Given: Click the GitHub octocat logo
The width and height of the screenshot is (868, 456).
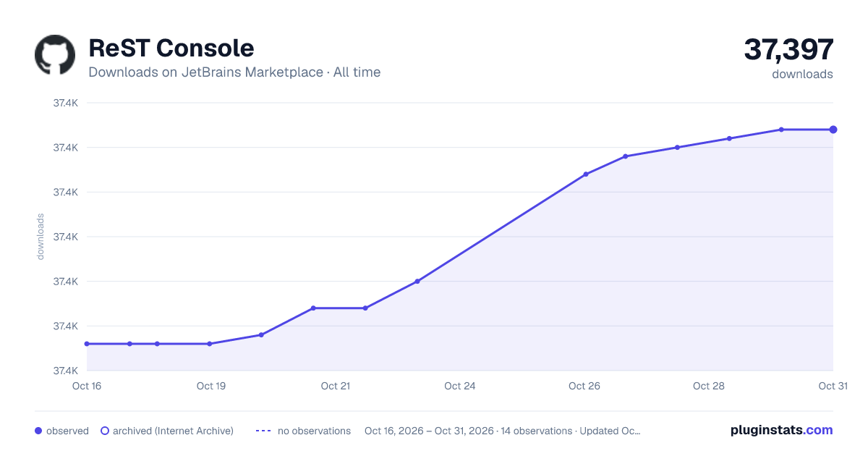Looking at the screenshot, I should 55,55.
